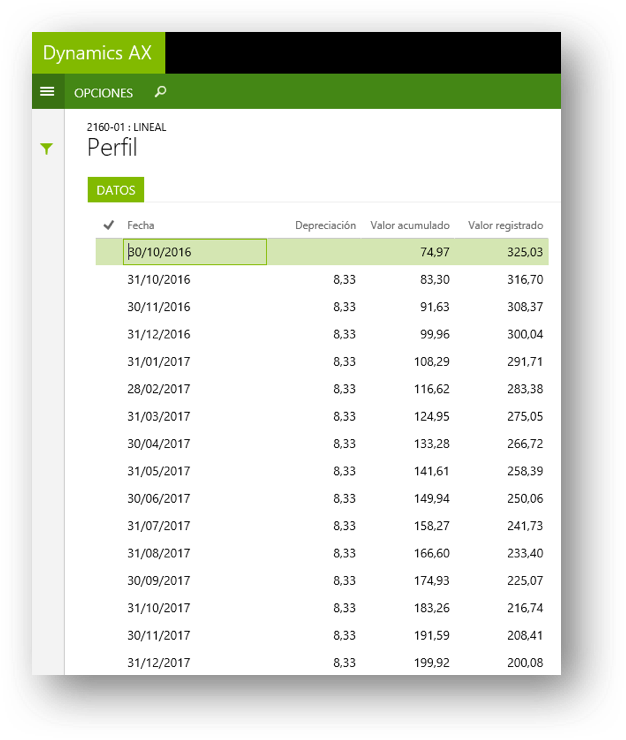Click accumulated value 183,26
The image size is (626, 740).
pos(431,608)
